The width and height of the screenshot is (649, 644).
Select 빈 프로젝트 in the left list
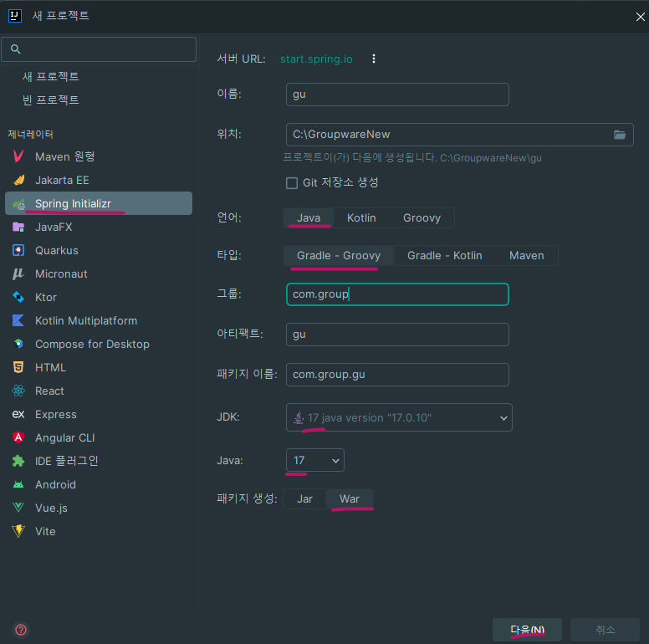(50, 100)
